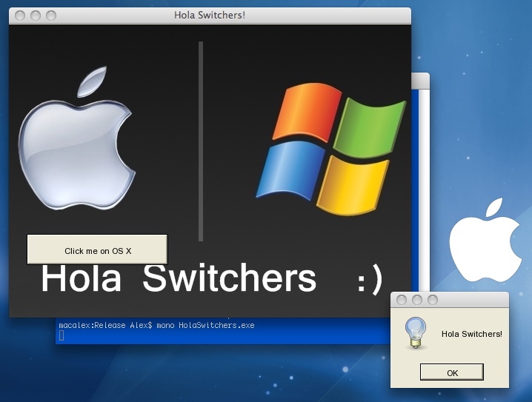
Task: Click the white Apple logo on the desktop
Action: point(485,241)
